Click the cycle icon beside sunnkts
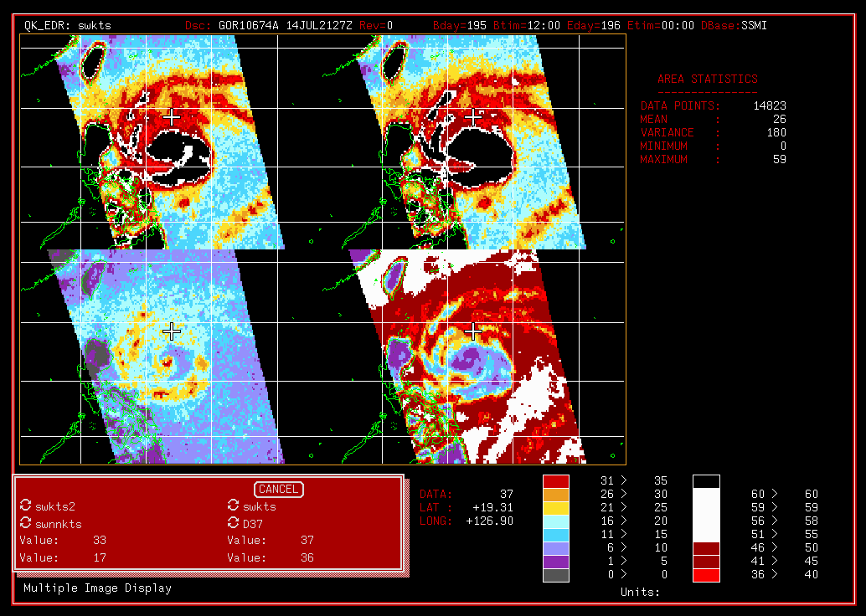Viewport: 866px width, 616px height. point(25,523)
